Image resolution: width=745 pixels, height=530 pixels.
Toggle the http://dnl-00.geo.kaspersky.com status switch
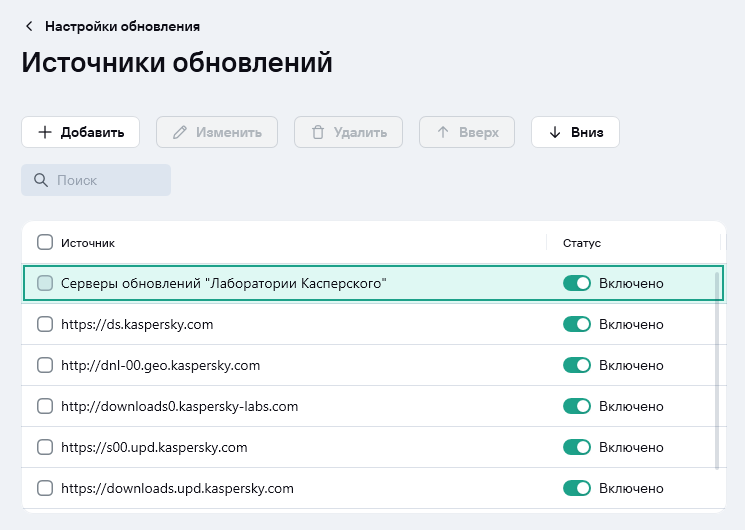[x=577, y=365]
